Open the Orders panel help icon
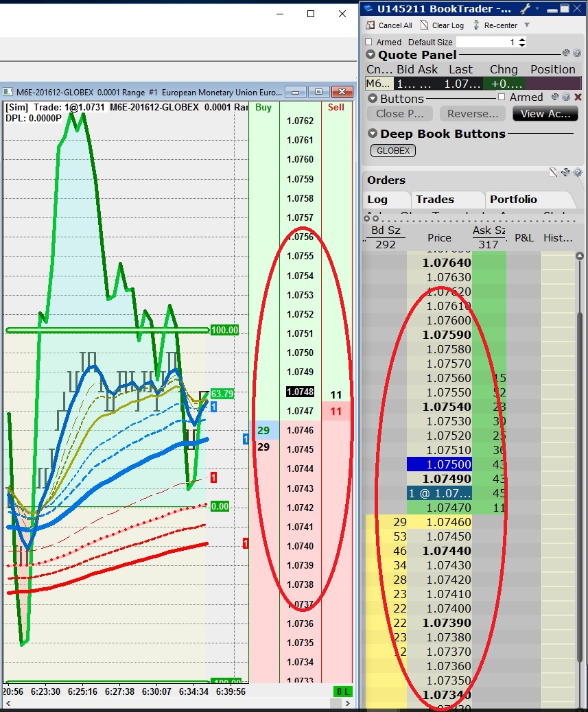 (x=577, y=172)
